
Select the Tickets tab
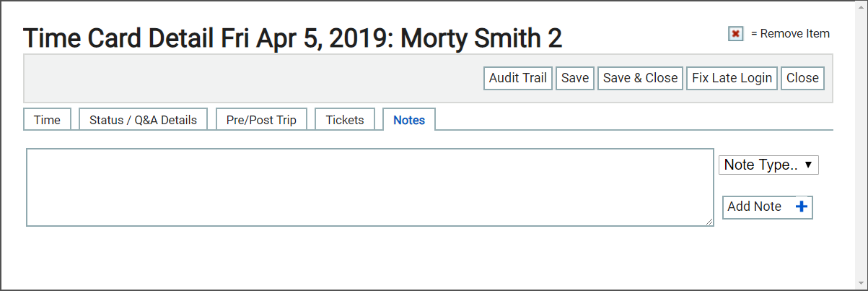[345, 120]
